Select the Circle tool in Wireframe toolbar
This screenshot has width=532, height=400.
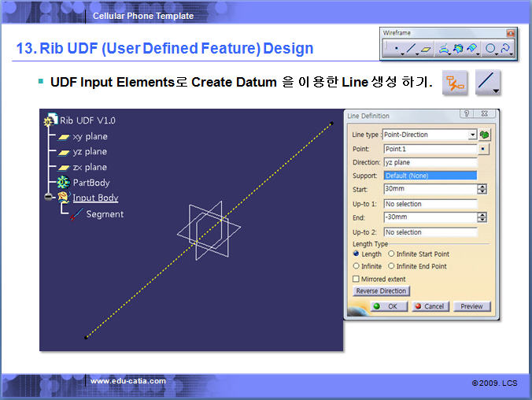click(490, 49)
